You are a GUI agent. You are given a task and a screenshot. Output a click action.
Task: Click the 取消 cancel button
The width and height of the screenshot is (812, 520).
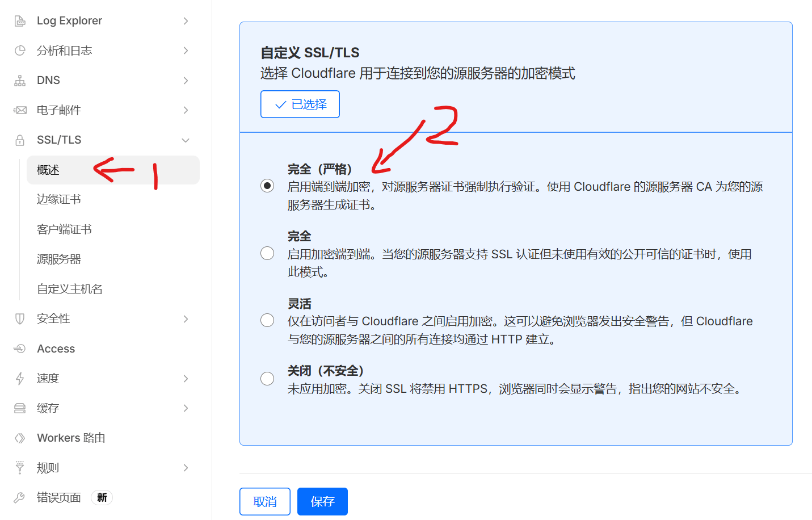(x=265, y=501)
